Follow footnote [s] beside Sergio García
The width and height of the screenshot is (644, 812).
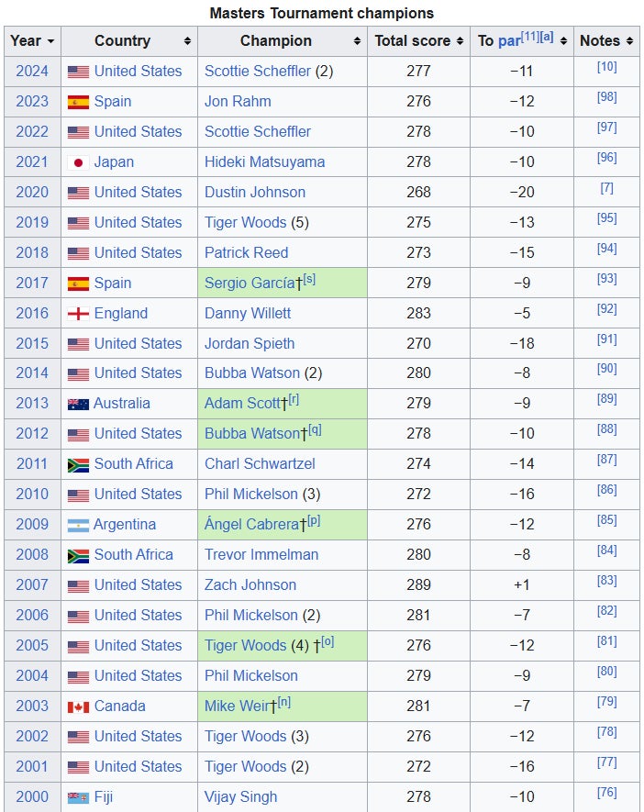(x=309, y=279)
